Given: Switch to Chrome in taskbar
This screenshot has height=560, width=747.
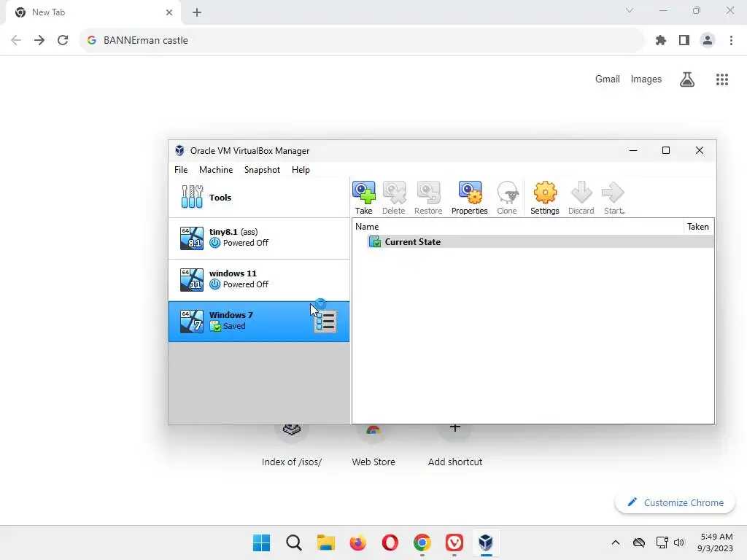Looking at the screenshot, I should (422, 542).
